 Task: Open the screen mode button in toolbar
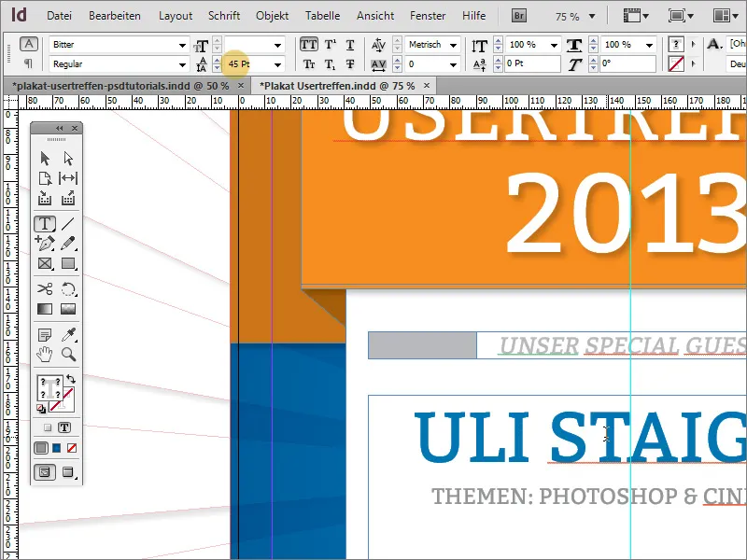pos(681,16)
